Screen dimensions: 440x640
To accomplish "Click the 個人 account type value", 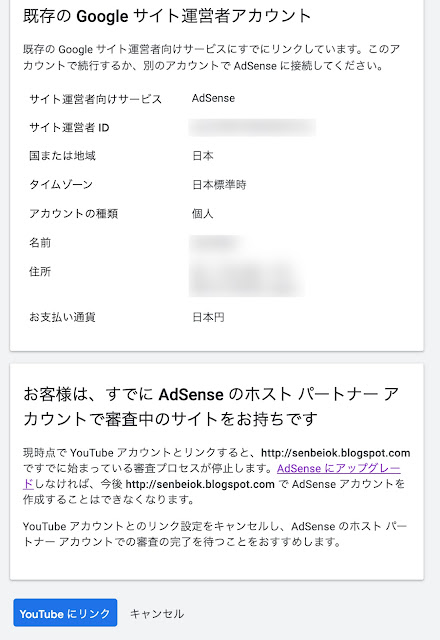I will tap(203, 213).
